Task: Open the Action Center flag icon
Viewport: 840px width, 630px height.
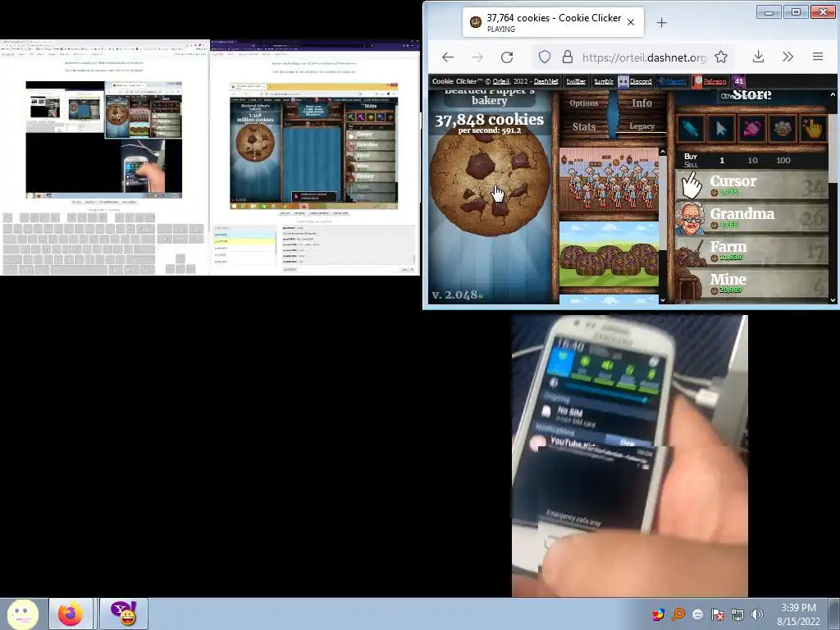Action: coord(717,614)
